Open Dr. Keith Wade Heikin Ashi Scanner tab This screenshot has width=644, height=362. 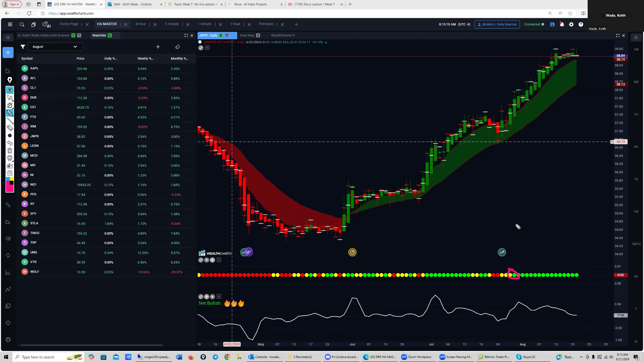[44, 36]
